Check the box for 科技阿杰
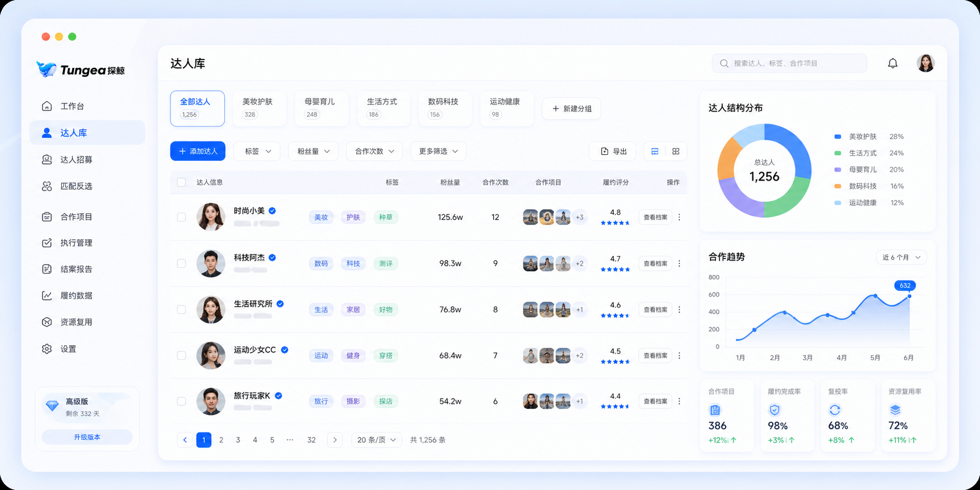The height and width of the screenshot is (490, 980). click(181, 264)
